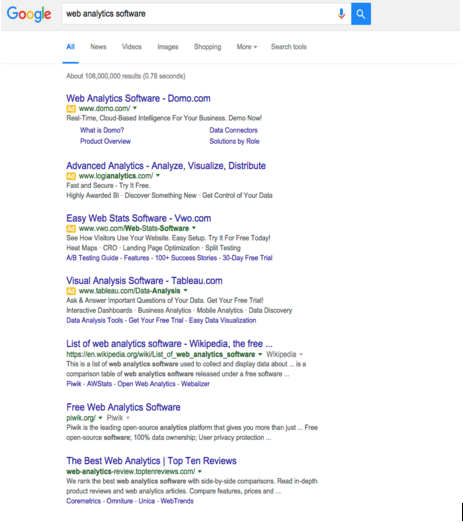Open the Open Web Analytics sitelink
The height and width of the screenshot is (523, 463).
[146, 384]
